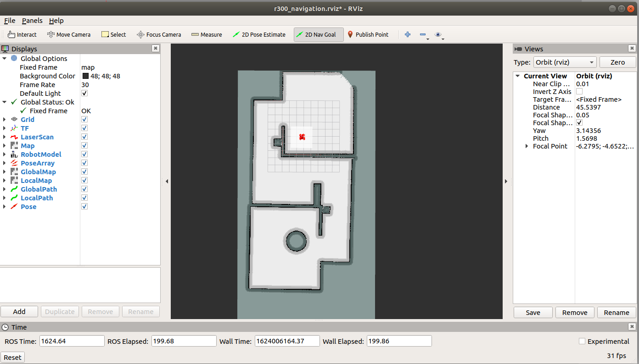Click the Global Options gear icon
The image size is (639, 364).
click(x=14, y=58)
